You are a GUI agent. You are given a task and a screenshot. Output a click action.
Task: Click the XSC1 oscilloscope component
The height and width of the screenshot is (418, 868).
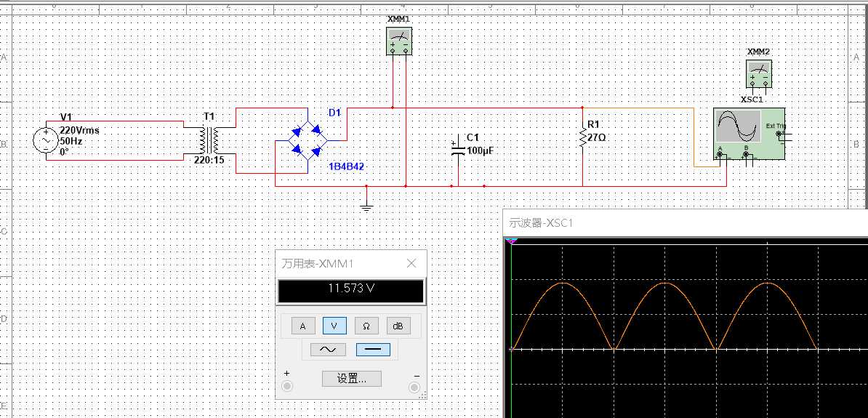pos(749,134)
